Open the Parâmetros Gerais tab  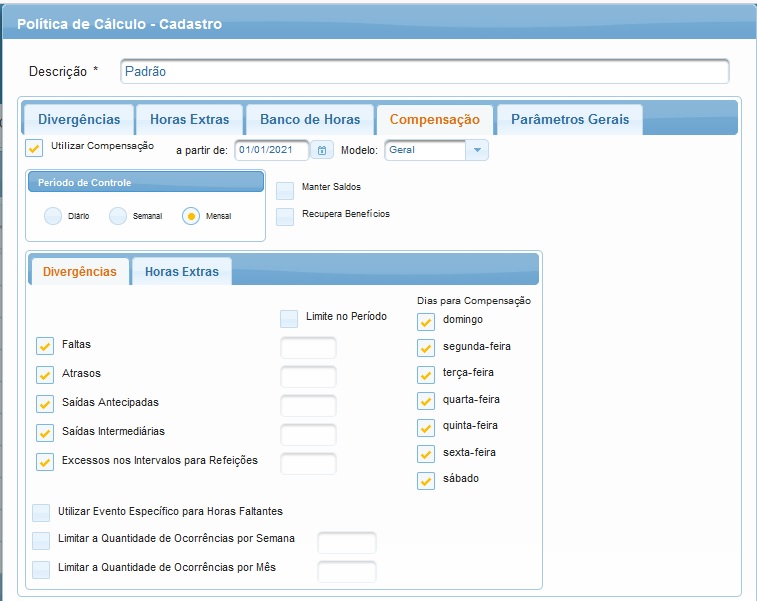click(570, 119)
